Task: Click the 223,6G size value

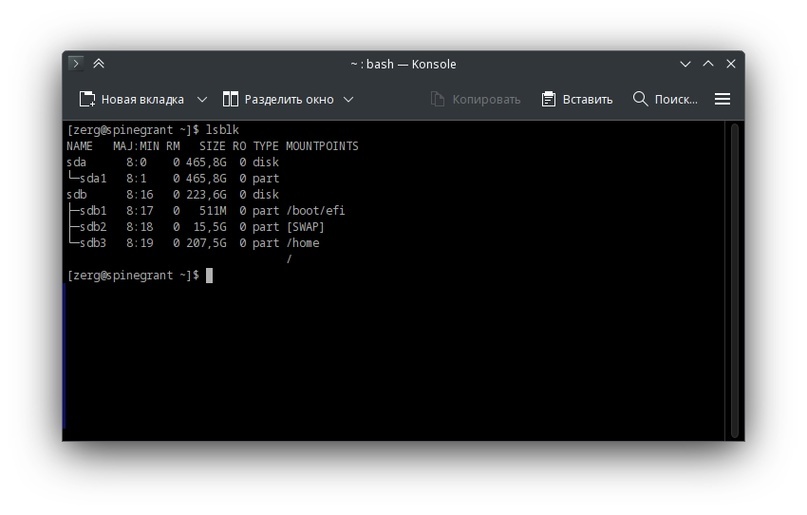Action: point(206,194)
